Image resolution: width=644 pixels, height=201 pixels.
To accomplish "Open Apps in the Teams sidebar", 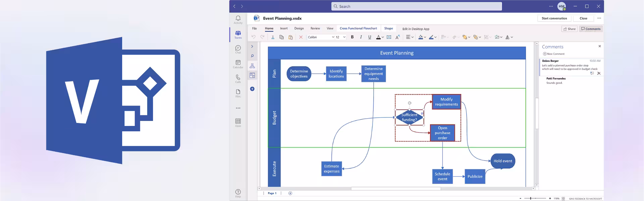I will coord(238,123).
